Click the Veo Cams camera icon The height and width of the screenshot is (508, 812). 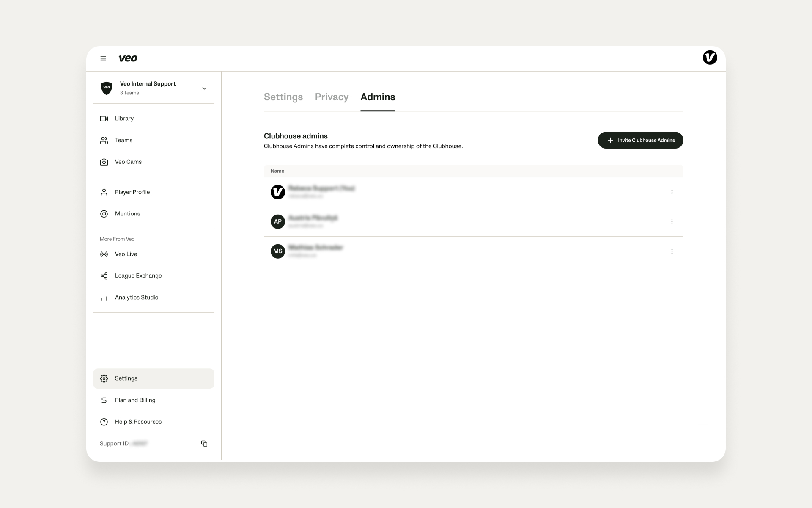tap(104, 162)
